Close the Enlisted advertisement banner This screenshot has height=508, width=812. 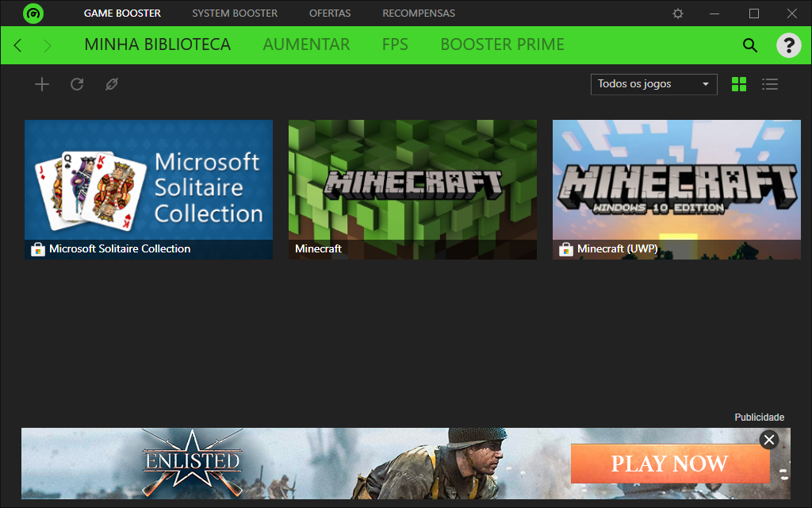click(769, 440)
